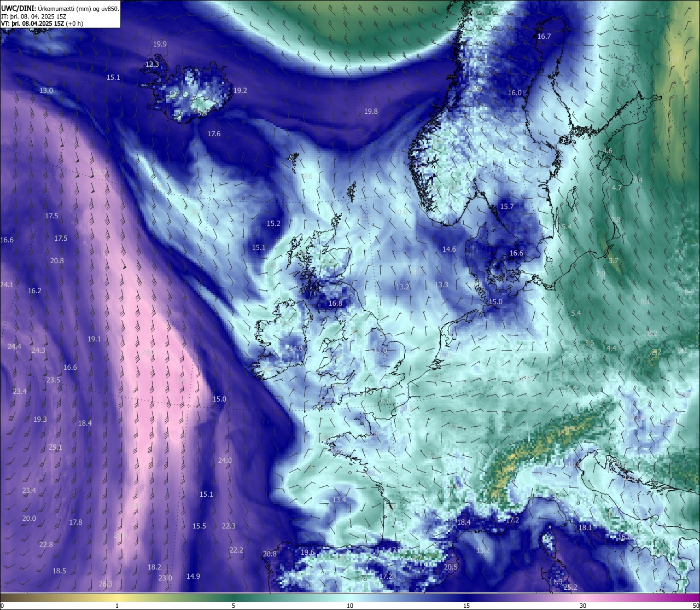Select the 13.4 value label over western France
The image size is (700, 610).
[339, 500]
